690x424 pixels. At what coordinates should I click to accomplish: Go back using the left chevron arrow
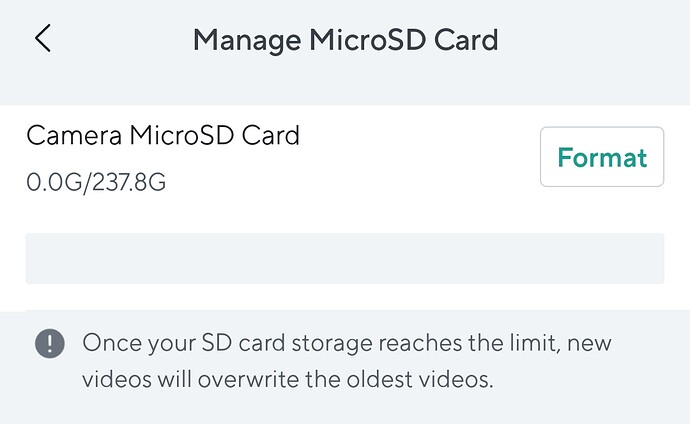pos(43,38)
